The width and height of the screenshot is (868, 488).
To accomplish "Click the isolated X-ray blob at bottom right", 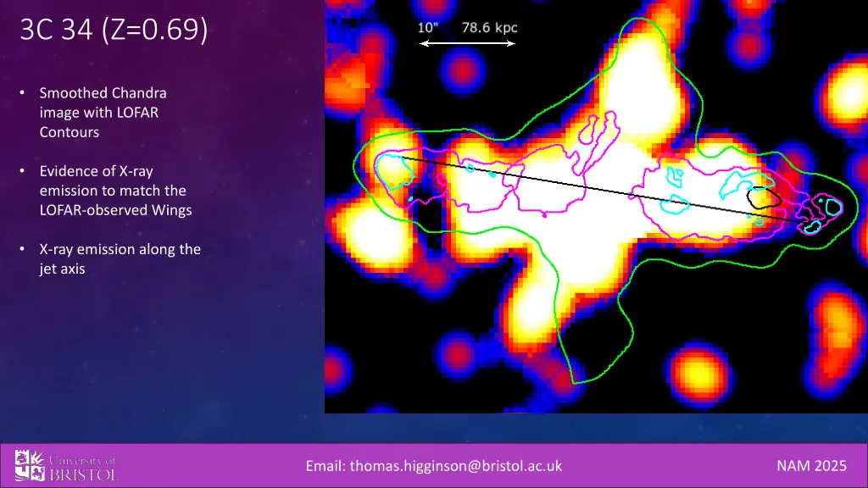I will tap(698, 369).
